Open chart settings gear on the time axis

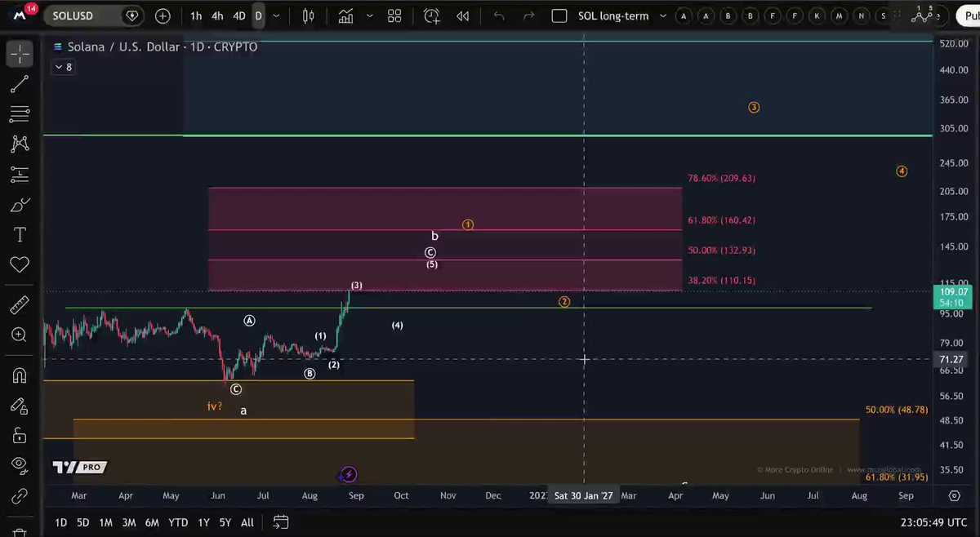tap(954, 495)
